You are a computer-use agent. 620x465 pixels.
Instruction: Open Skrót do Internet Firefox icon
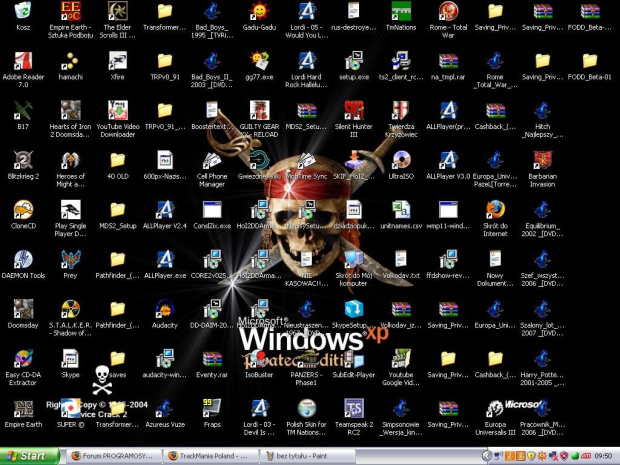495,210
